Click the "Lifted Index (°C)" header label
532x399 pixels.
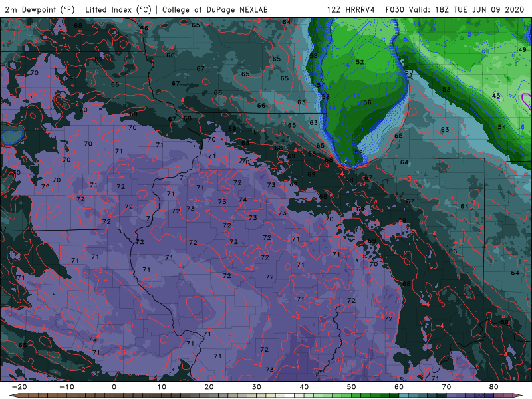click(118, 9)
